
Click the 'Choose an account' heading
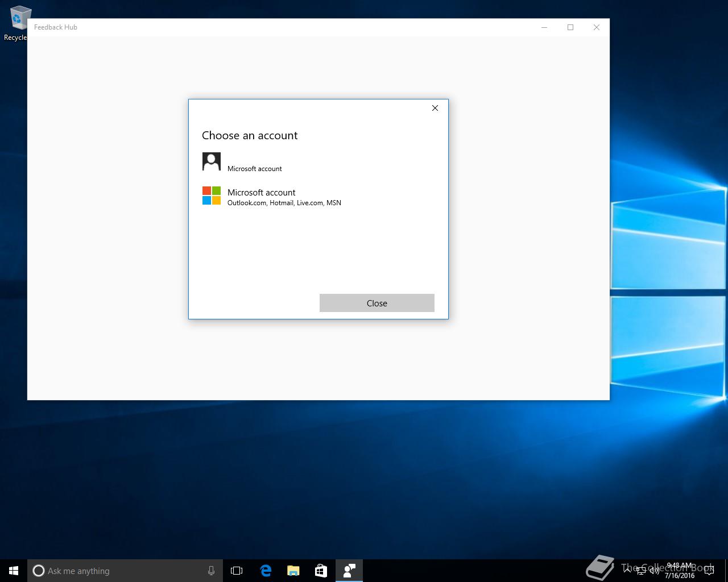[x=250, y=135]
